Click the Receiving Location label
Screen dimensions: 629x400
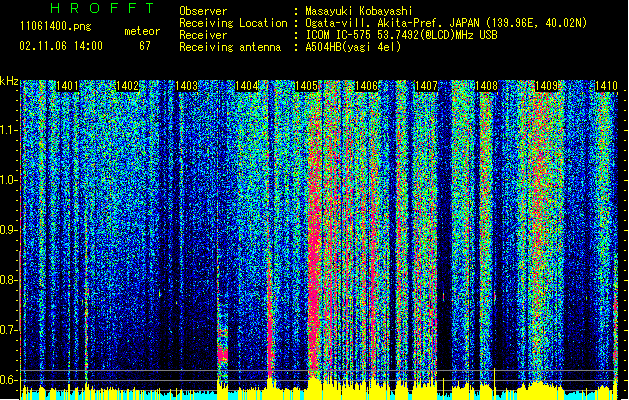tap(233, 23)
